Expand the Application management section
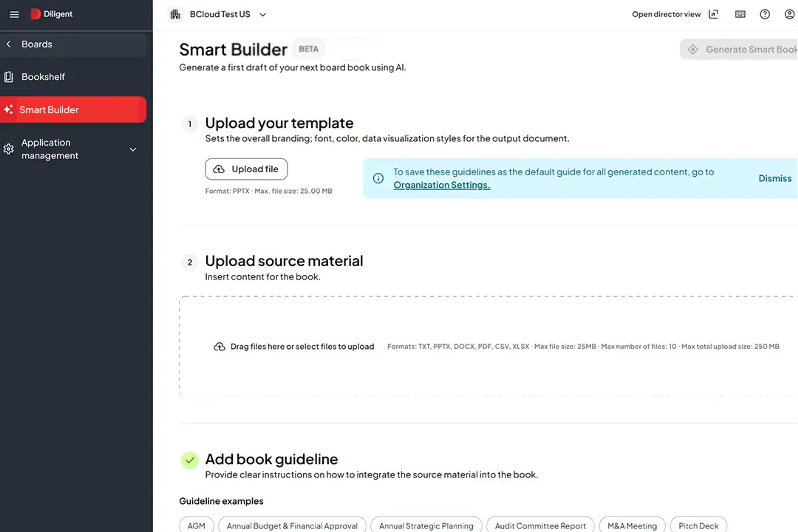Image resolution: width=798 pixels, height=532 pixels. click(x=133, y=149)
